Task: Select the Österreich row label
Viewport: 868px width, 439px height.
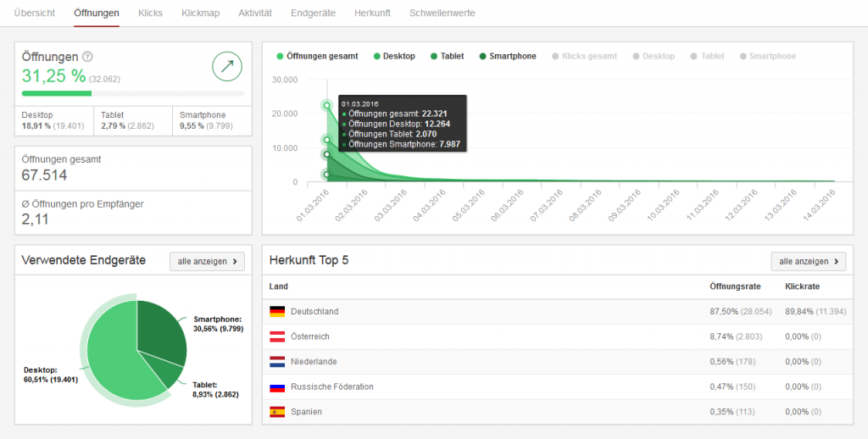Action: click(310, 336)
